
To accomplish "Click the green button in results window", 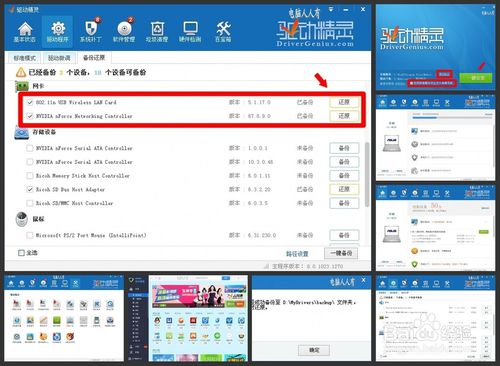I will tap(483, 232).
